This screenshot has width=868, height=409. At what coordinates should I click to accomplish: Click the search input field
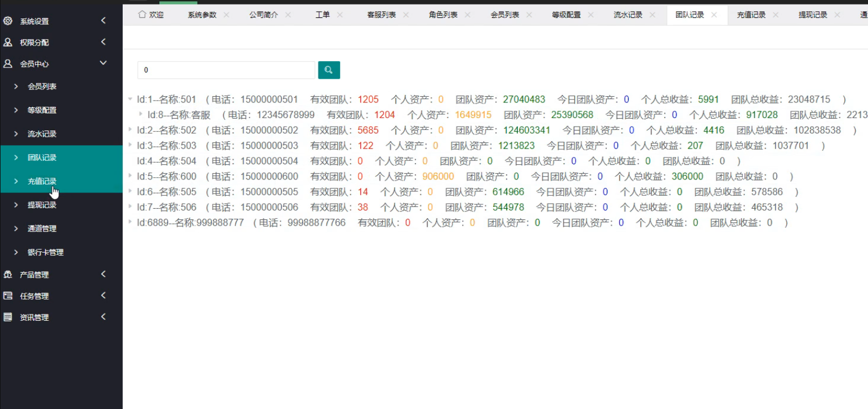pos(226,70)
